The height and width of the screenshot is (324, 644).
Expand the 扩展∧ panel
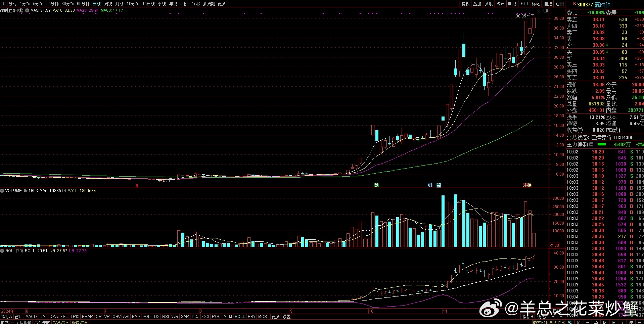[x=6, y=322]
